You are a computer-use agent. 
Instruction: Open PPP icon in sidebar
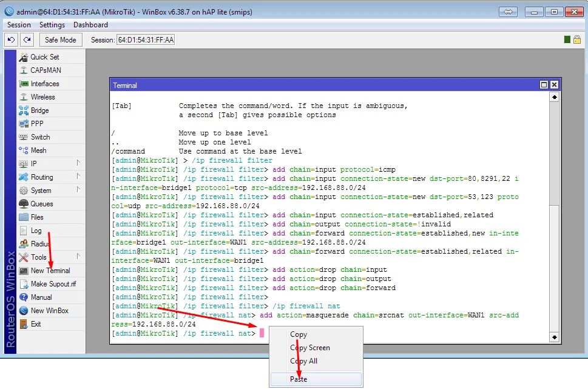pyautogui.click(x=24, y=124)
